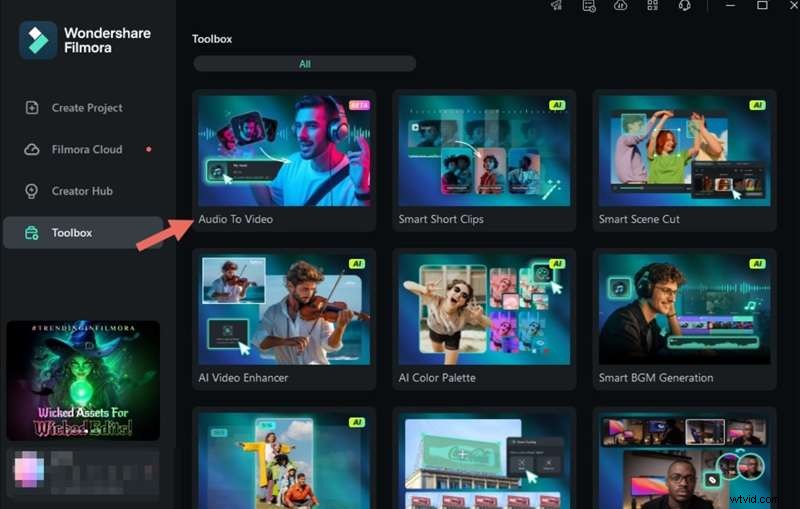
Task: Open the Wicked Assets promotional banner
Action: point(83,380)
